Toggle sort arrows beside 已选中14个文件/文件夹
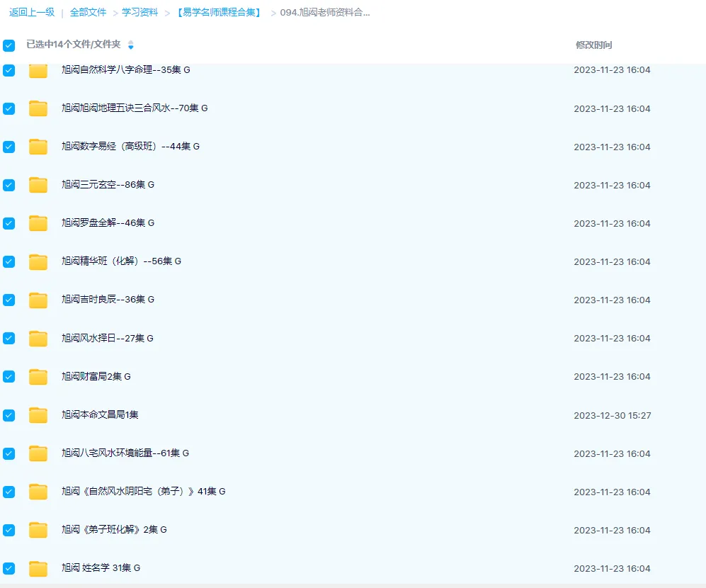This screenshot has height=588, width=706. click(x=130, y=45)
